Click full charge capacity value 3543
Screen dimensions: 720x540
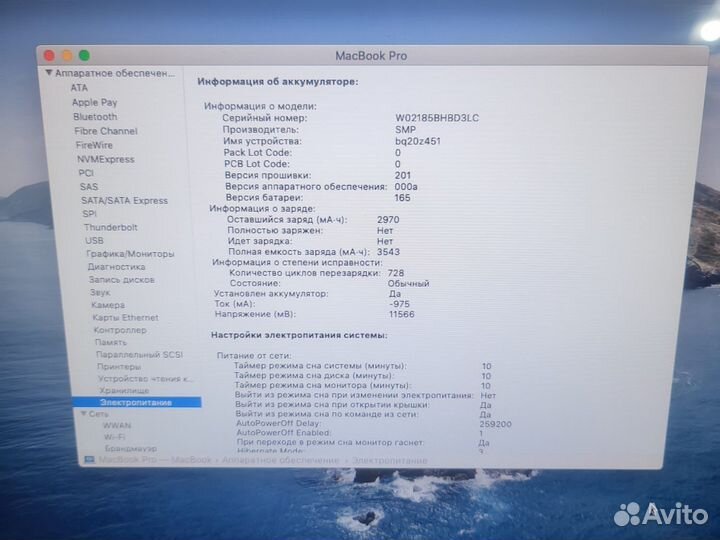pyautogui.click(x=388, y=252)
